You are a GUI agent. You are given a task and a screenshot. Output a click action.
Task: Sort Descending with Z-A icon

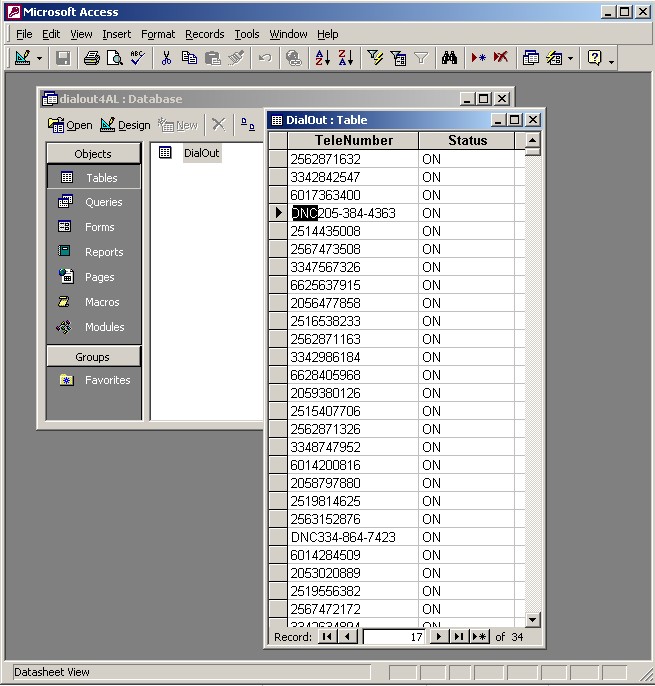click(x=346, y=58)
